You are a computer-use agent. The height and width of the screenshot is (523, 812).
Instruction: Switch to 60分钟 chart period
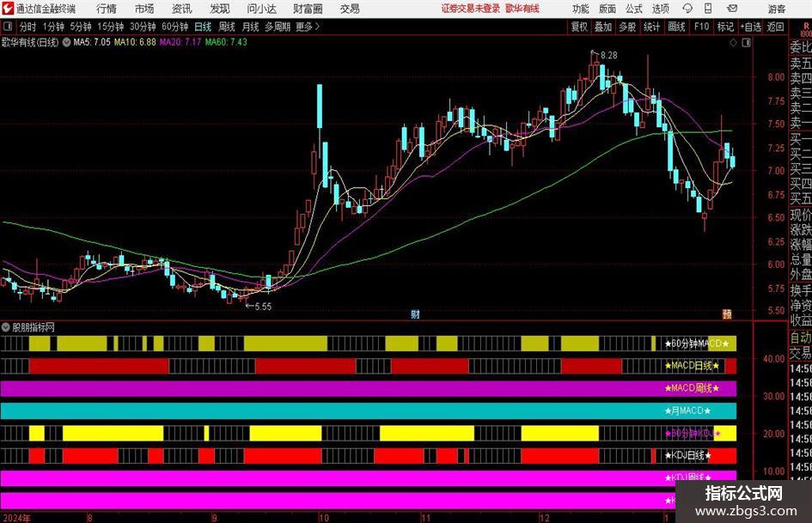175,27
